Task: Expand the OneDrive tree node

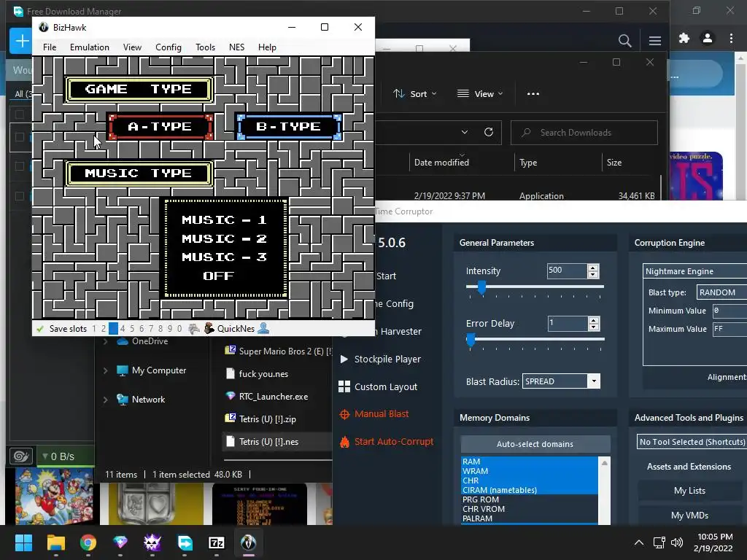Action: pos(106,341)
